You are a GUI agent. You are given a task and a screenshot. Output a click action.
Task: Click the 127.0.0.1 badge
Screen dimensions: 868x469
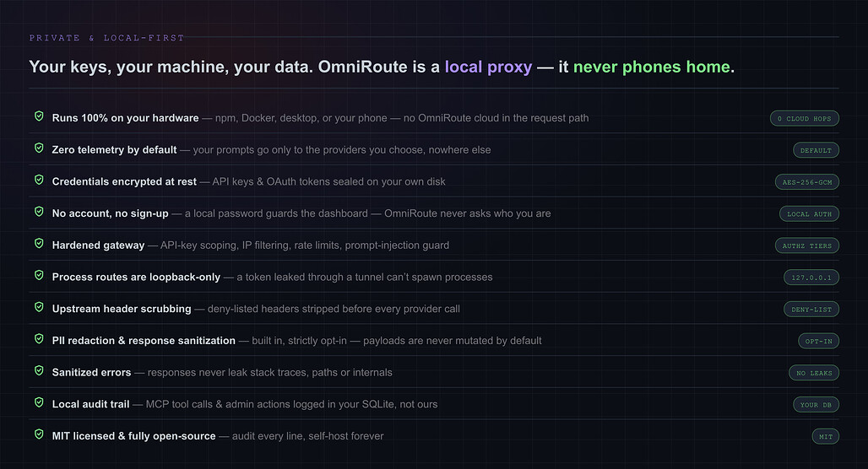pos(811,278)
